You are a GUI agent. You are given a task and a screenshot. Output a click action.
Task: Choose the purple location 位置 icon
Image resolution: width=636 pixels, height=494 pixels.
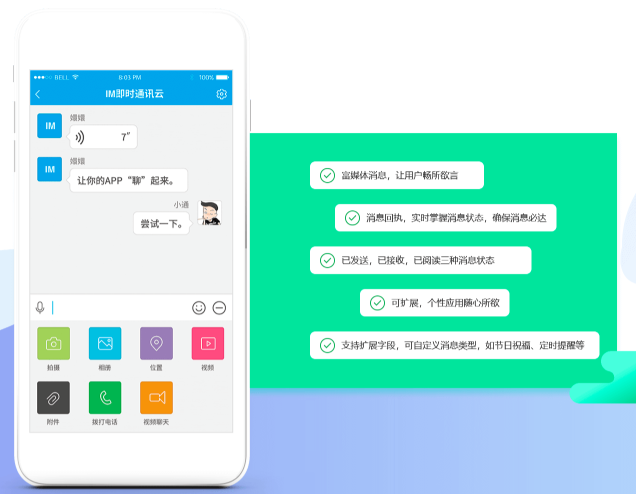(x=156, y=344)
